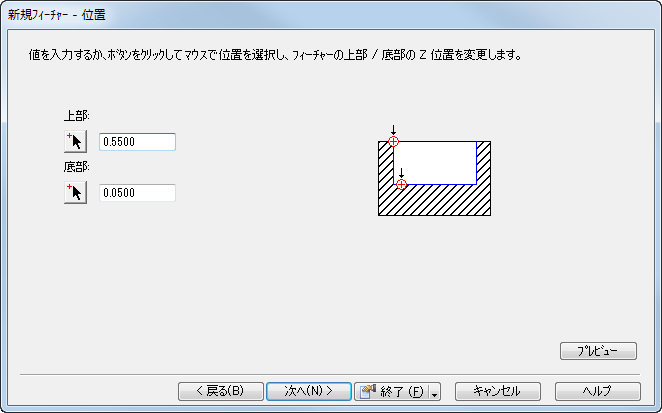Cancel the dialog with キャンセル
The height and width of the screenshot is (413, 662).
498,390
